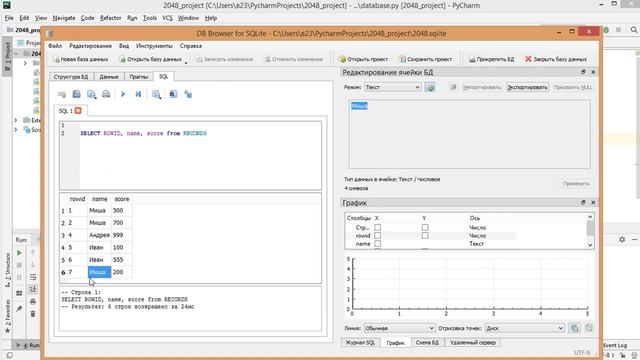The width and height of the screenshot is (640, 360).
Task: Click the plot columns list scrollbar
Action: pos(590,231)
